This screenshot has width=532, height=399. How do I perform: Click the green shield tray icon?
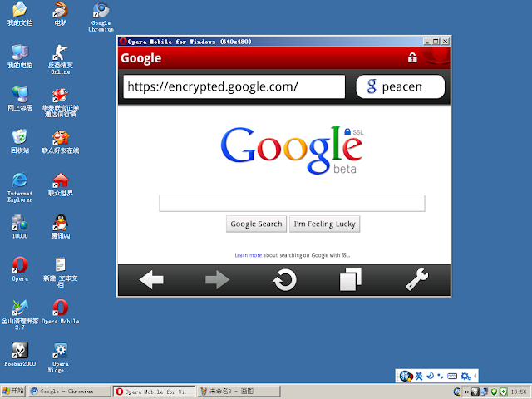(x=494, y=392)
